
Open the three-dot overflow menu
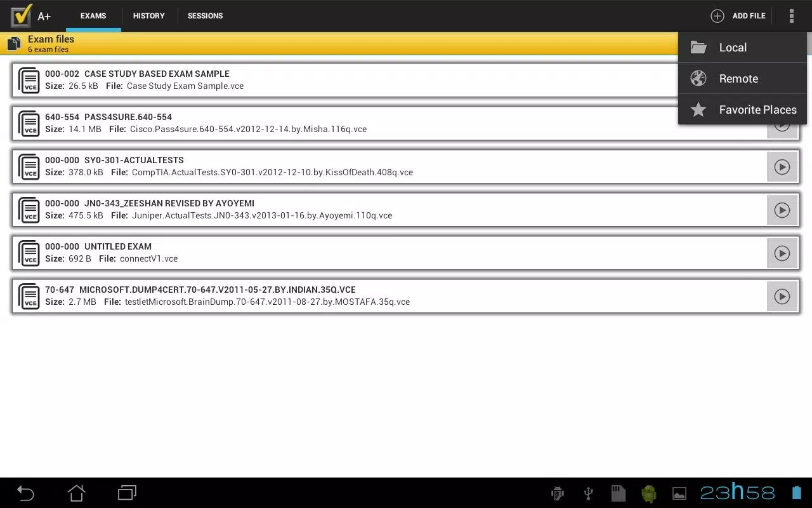791,16
